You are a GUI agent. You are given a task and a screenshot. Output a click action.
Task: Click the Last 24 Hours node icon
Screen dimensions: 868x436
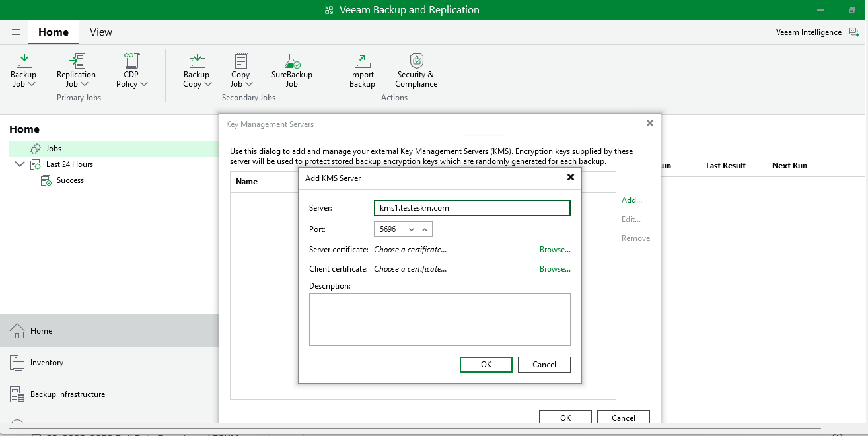[36, 164]
